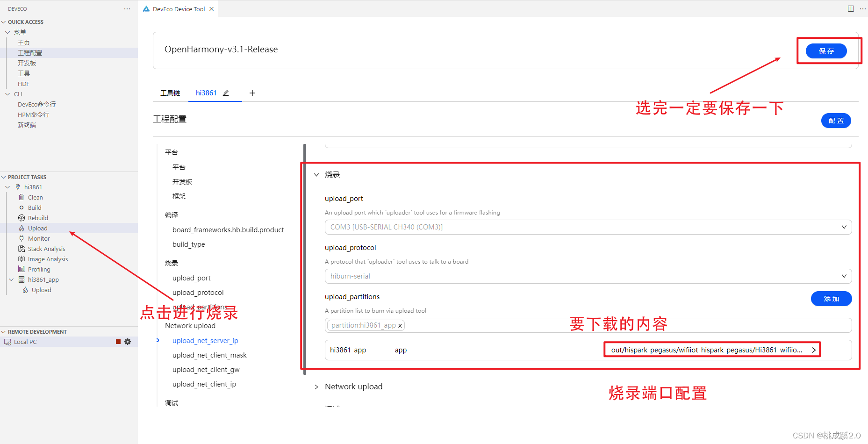Jump to upload_port in outline
The image size is (868, 444).
click(x=191, y=278)
